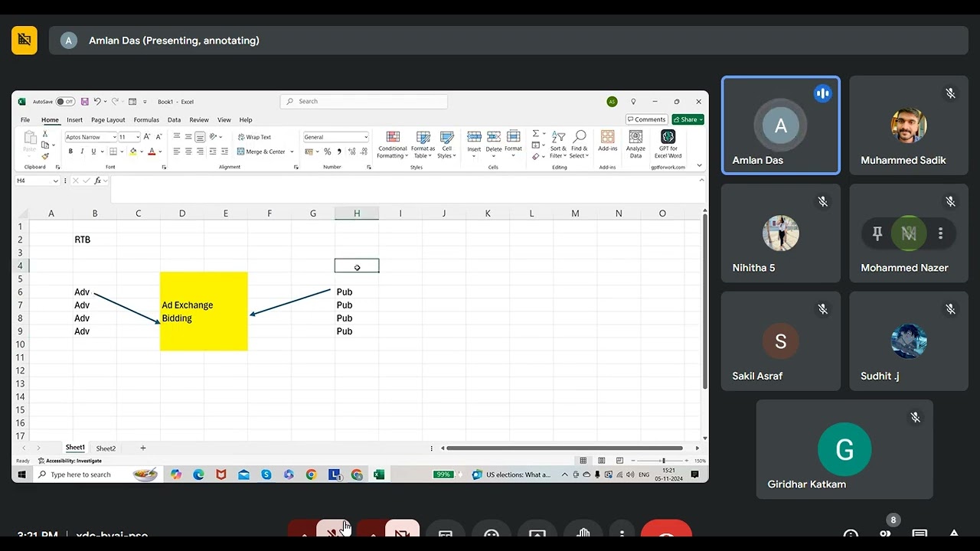Viewport: 980px width, 551px height.
Task: Open the Merge & Center dropdown arrow
Action: coord(292,152)
